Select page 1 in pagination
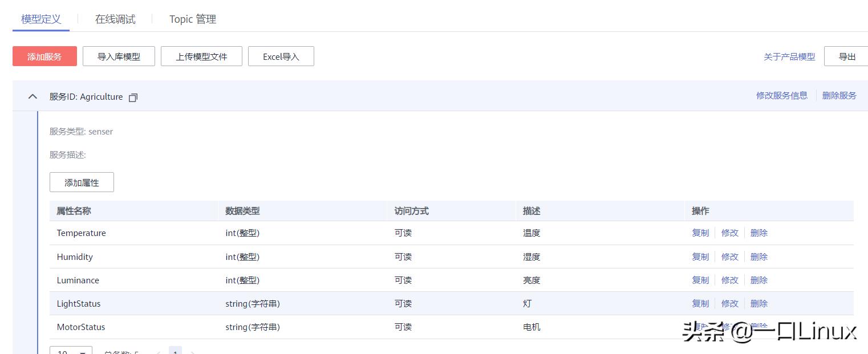Viewport: 868px width, 354px height. [x=175, y=352]
